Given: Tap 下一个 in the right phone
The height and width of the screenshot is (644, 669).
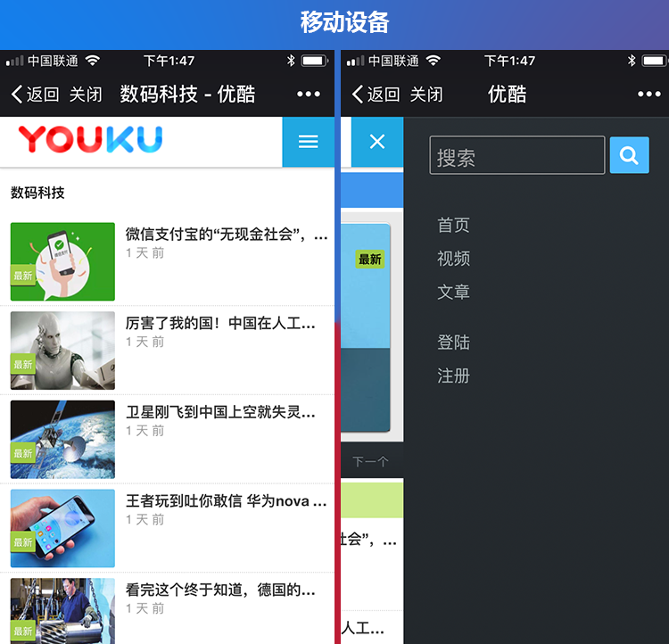Looking at the screenshot, I should pos(370,461).
